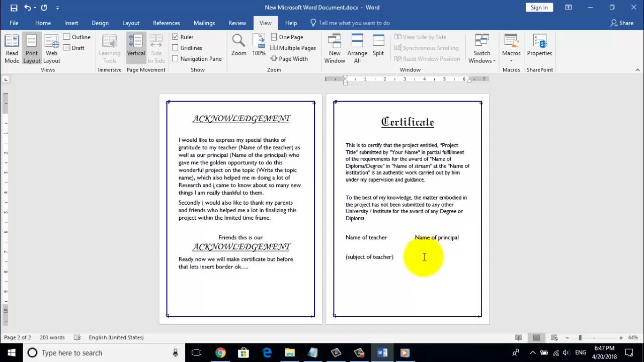Select Outline view
The width and height of the screenshot is (644, 362).
click(x=77, y=37)
